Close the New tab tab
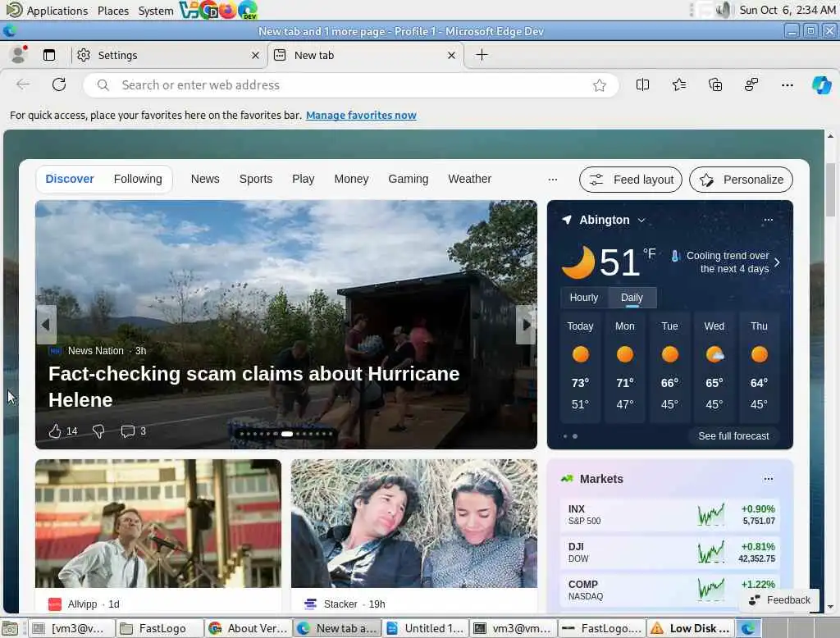 452,55
